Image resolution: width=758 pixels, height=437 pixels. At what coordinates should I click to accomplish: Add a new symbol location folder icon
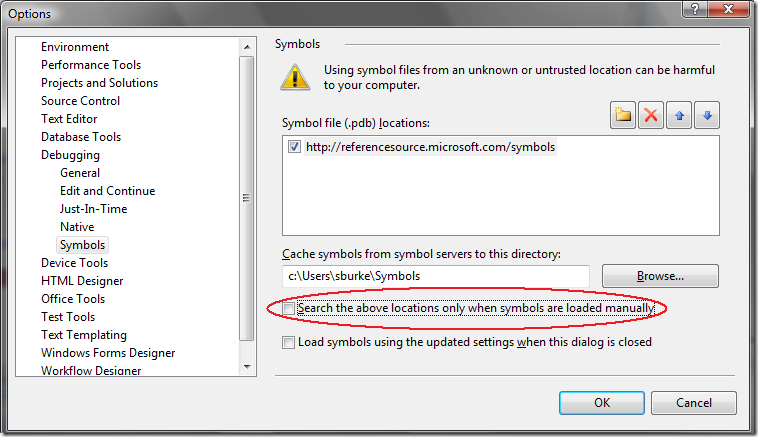623,115
